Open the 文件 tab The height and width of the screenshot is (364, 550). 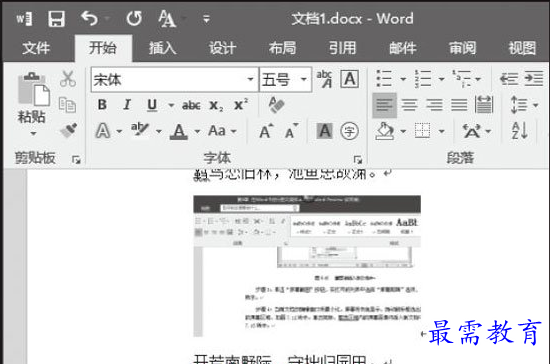point(36,48)
